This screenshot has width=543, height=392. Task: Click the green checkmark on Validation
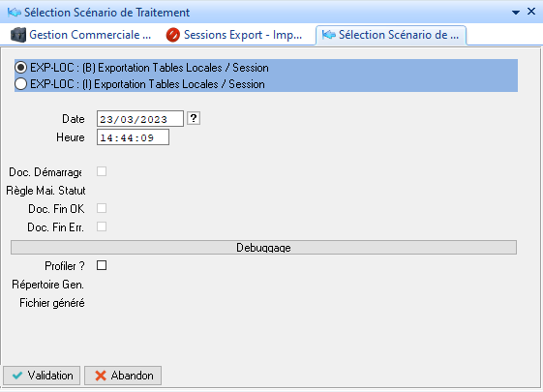(x=17, y=376)
